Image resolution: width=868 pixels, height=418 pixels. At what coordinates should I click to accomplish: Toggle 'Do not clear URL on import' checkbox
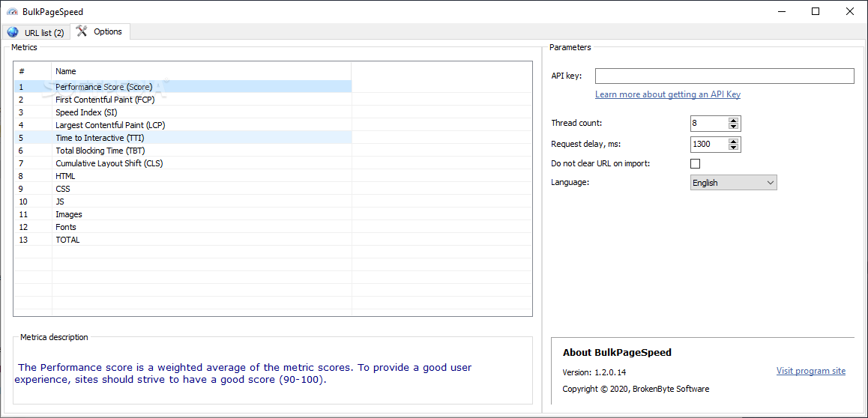tap(696, 163)
